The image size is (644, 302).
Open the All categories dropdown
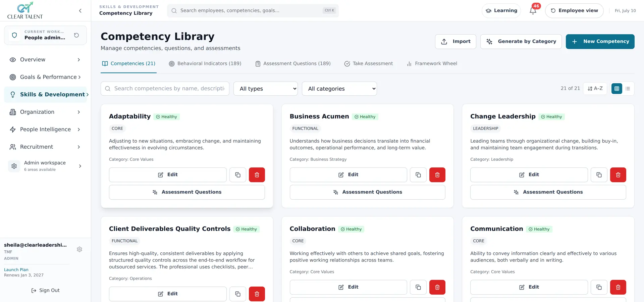(339, 89)
